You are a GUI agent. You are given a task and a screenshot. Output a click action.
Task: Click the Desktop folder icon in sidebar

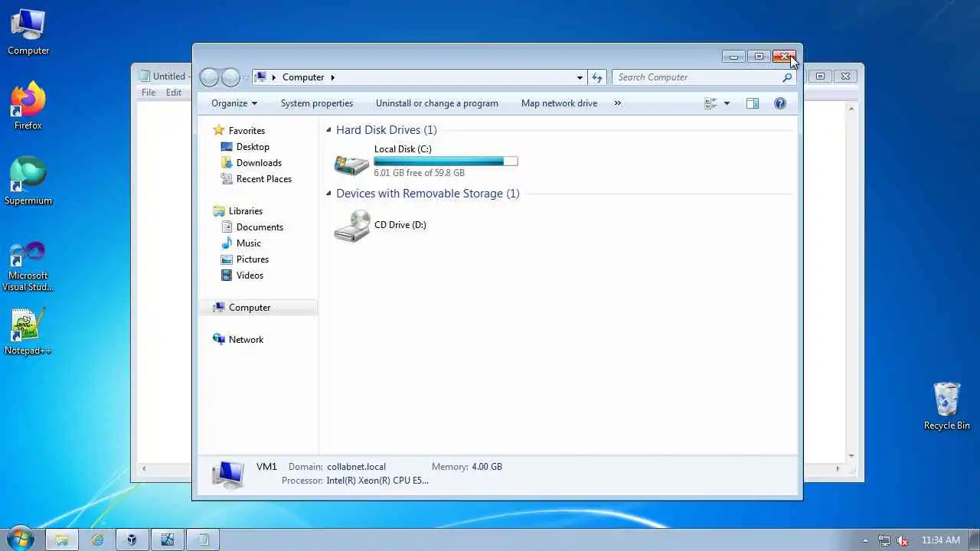pos(227,147)
